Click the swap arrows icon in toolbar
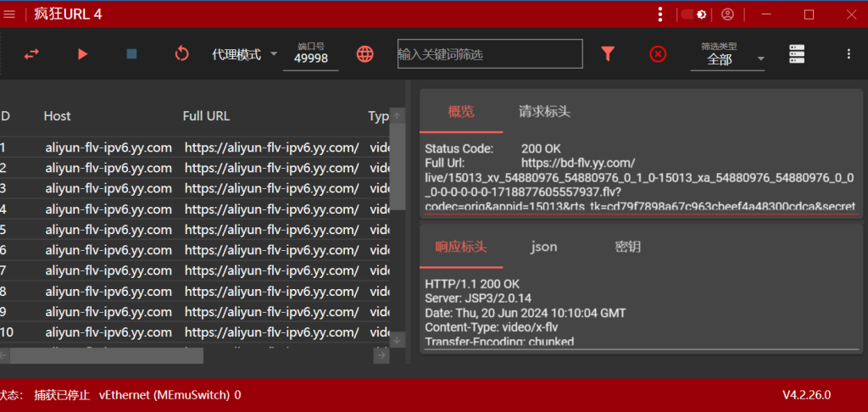The width and height of the screenshot is (868, 412). pos(31,53)
